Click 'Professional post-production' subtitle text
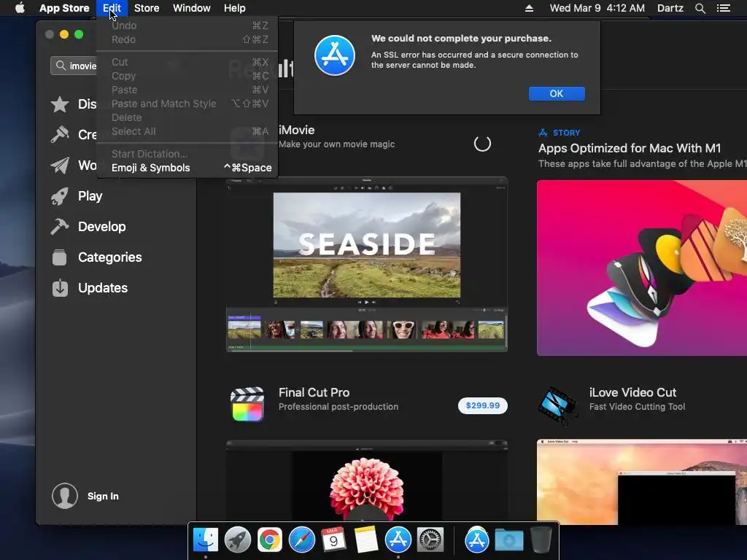The width and height of the screenshot is (747, 560). (338, 407)
